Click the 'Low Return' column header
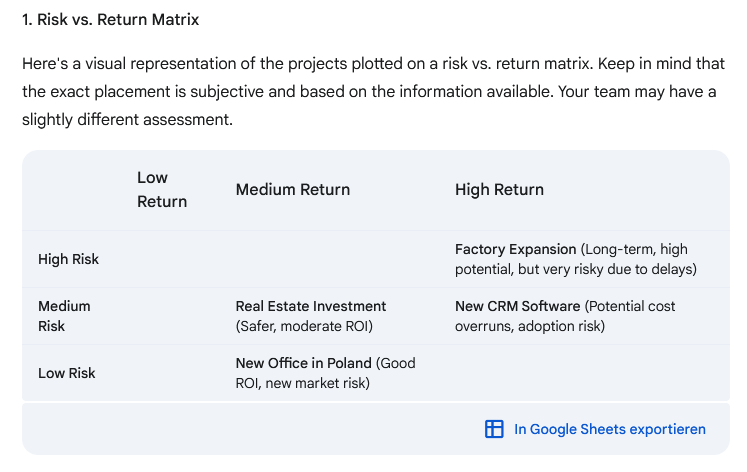Image resolution: width=747 pixels, height=472 pixels. coord(162,189)
